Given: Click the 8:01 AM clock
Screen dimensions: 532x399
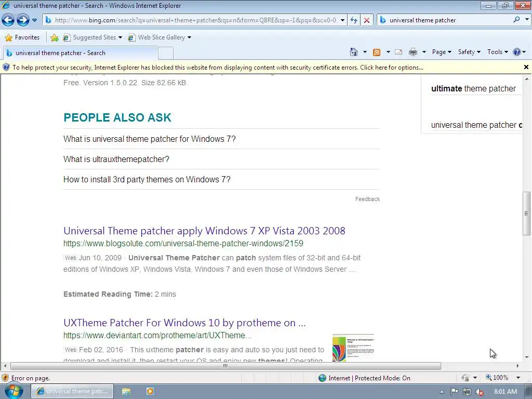Looking at the screenshot, I should (505, 392).
